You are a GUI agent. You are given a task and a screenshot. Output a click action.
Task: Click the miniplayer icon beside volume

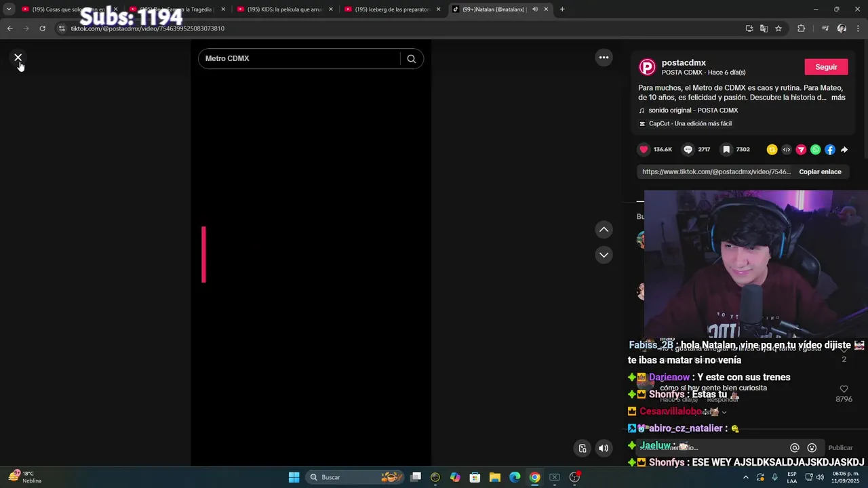pos(583,448)
